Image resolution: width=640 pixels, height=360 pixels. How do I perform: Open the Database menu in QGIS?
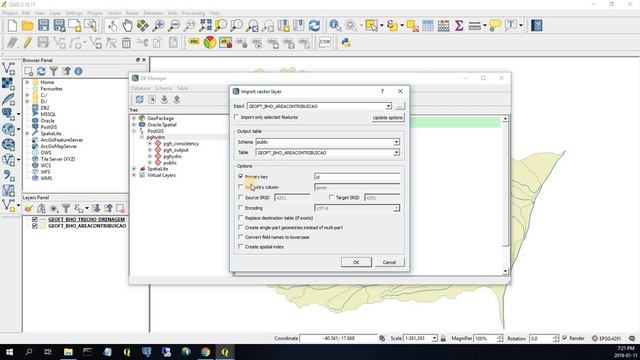(x=153, y=13)
